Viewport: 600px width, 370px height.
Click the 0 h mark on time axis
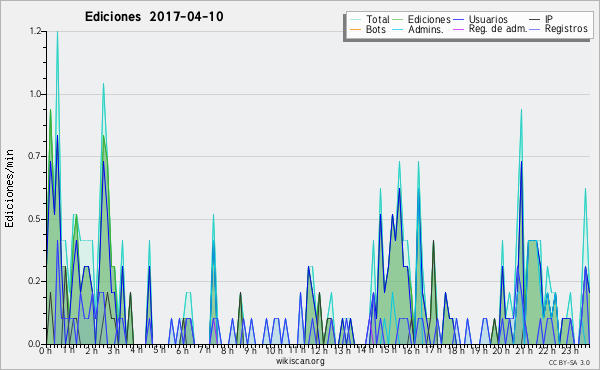[45, 350]
